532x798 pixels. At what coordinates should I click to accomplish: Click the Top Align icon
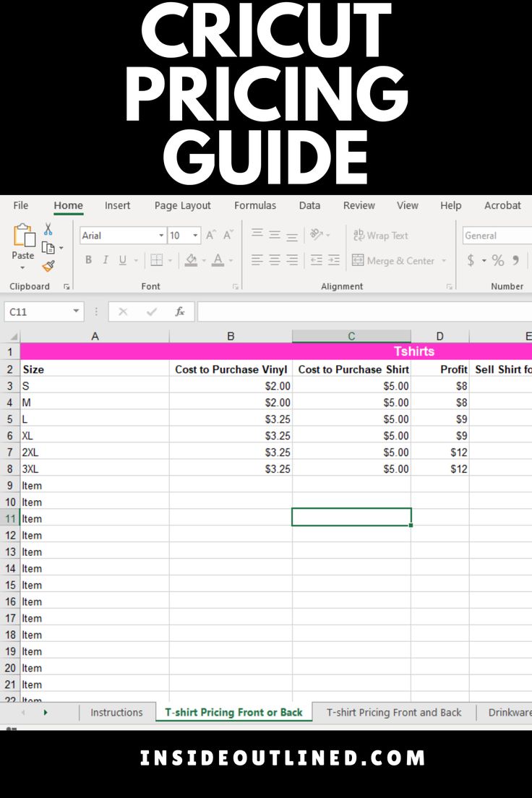(x=257, y=233)
